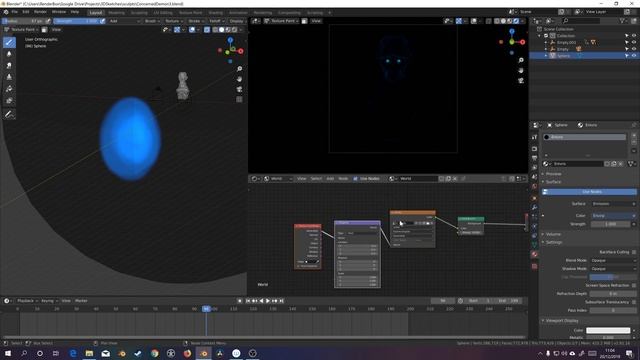Switch to Shading workspace tab

pyautogui.click(x=216, y=13)
